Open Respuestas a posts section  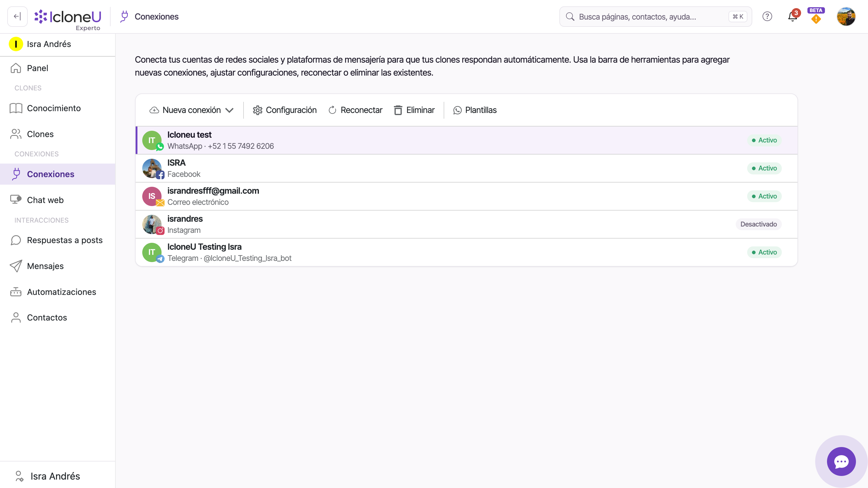click(x=58, y=240)
